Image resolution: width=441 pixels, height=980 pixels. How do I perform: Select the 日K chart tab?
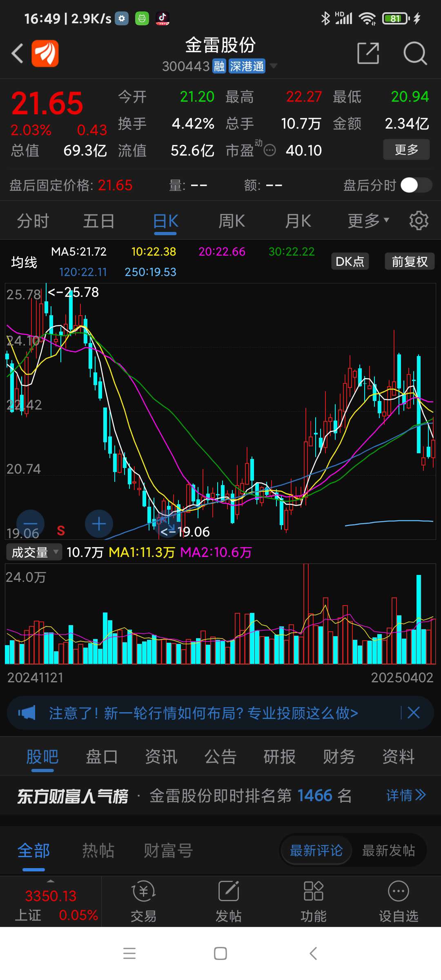tap(165, 221)
